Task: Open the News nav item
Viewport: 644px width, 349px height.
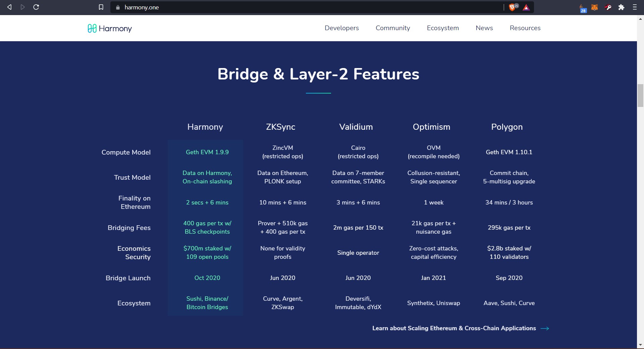Action: pos(484,28)
